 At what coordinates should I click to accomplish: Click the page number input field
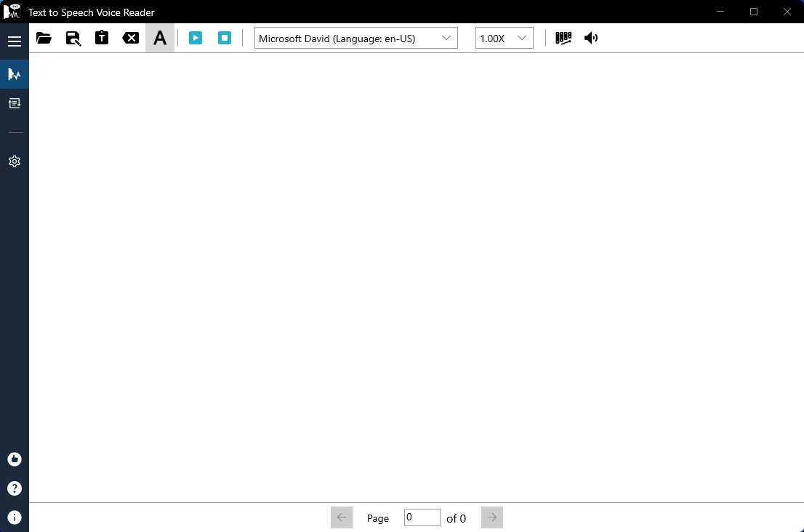tap(422, 517)
